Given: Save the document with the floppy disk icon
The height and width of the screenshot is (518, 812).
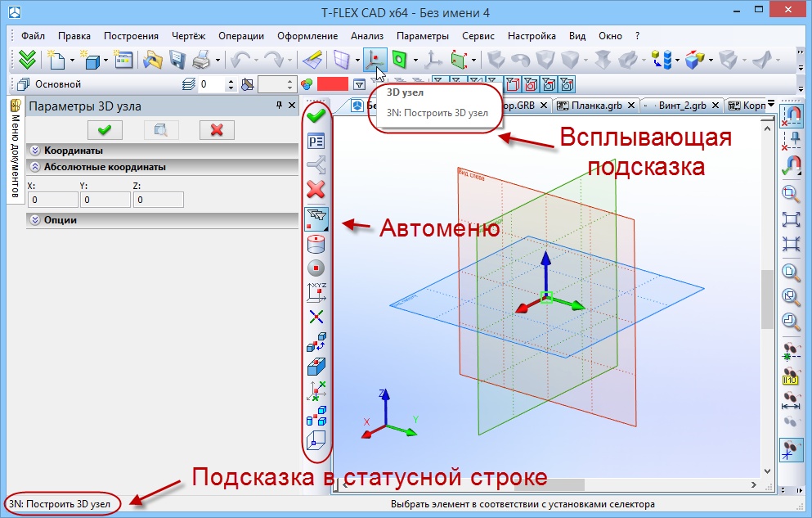Looking at the screenshot, I should pyautogui.click(x=177, y=60).
